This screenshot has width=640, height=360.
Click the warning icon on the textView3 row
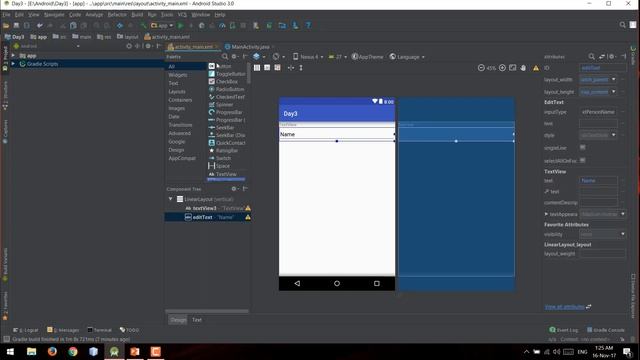point(248,208)
